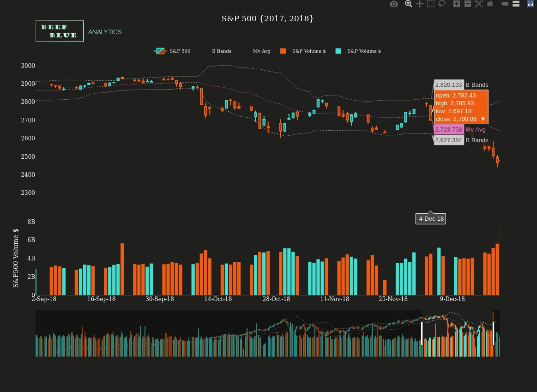Open the Plotly logo link
Screen dimensions: 537x392
(531, 4)
